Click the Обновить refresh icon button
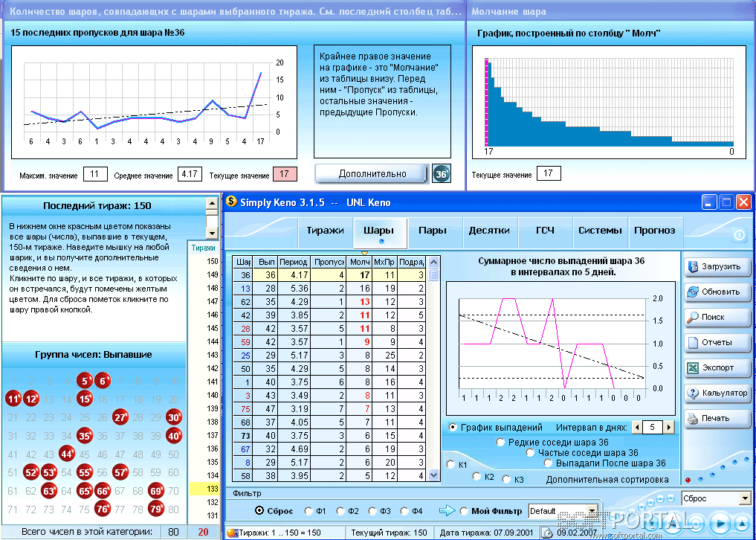The height and width of the screenshot is (540, 756). [x=717, y=292]
